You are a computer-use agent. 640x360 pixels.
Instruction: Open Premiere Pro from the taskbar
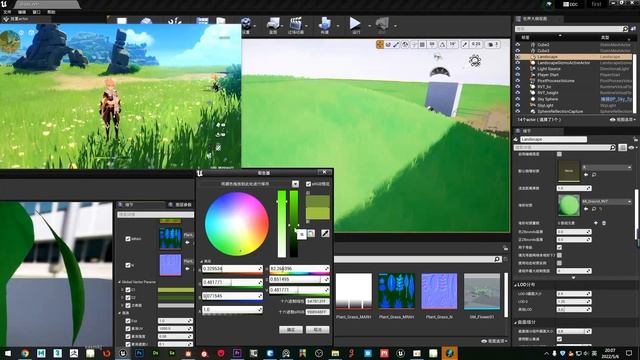[x=237, y=353]
